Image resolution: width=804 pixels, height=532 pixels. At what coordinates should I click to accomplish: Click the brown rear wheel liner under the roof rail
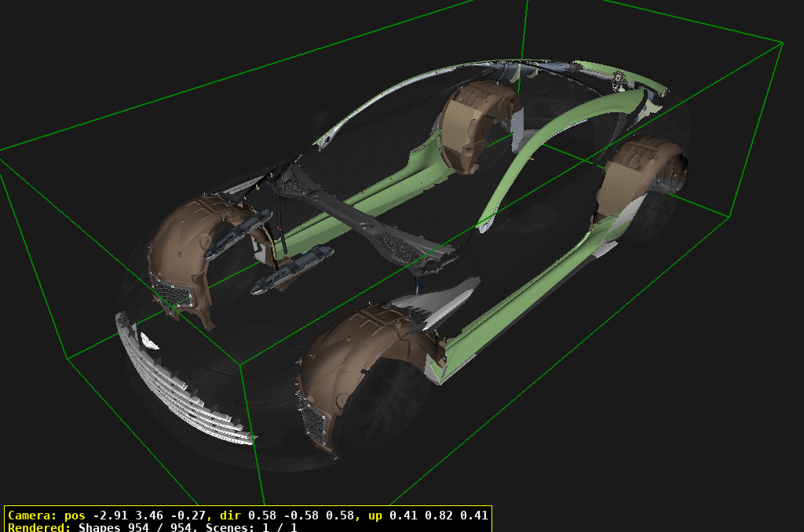pos(475,126)
